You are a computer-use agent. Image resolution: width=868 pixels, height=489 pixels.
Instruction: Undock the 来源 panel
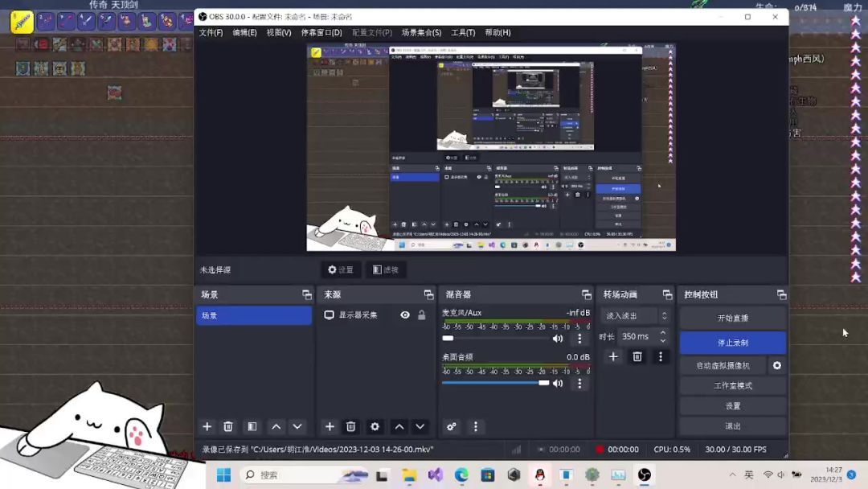pos(428,294)
